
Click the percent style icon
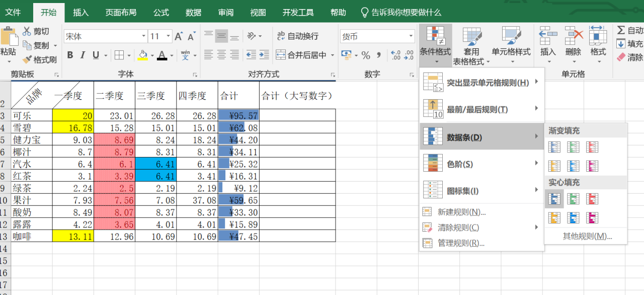[366, 55]
